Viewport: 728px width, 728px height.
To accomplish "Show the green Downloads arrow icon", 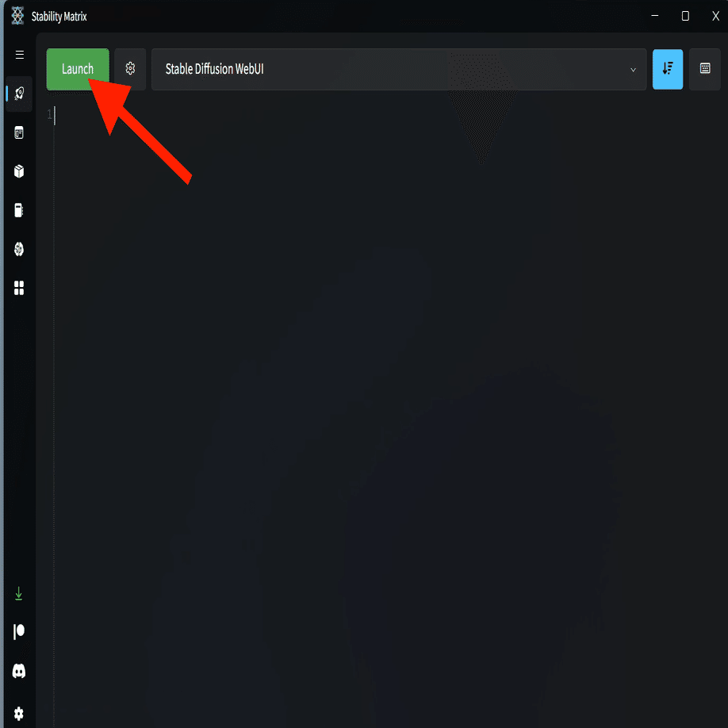I will click(18, 593).
